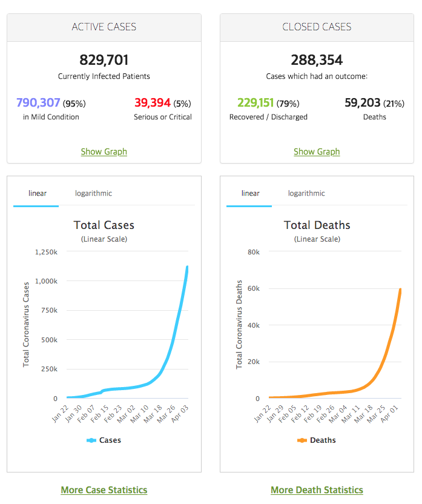Click the orange Deaths legend marker icon
Viewport: 422px width, 504px height.
tap(302, 440)
